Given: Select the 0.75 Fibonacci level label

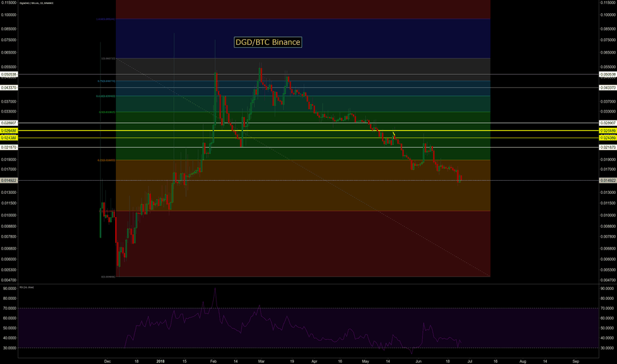Looking at the screenshot, I should point(106,81).
